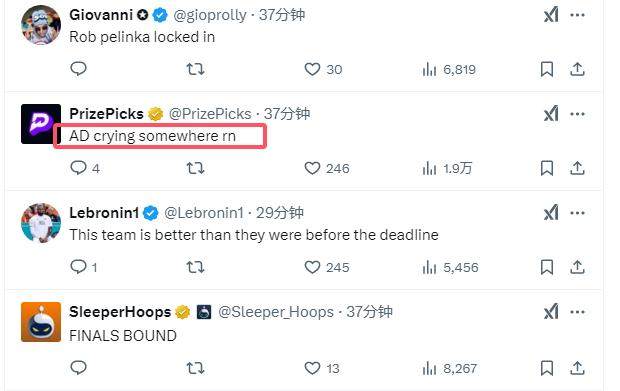Open Grok icon on Lebronin1 tweet

click(x=551, y=213)
